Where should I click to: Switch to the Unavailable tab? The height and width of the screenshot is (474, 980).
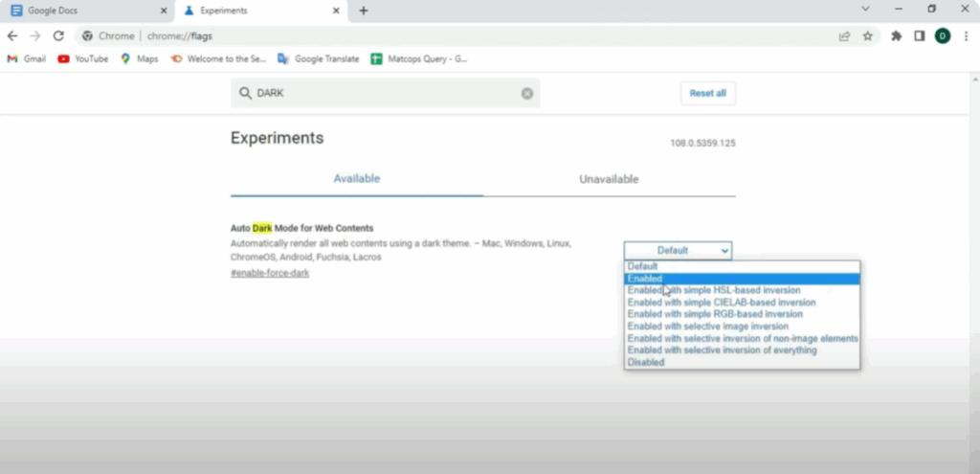(609, 179)
